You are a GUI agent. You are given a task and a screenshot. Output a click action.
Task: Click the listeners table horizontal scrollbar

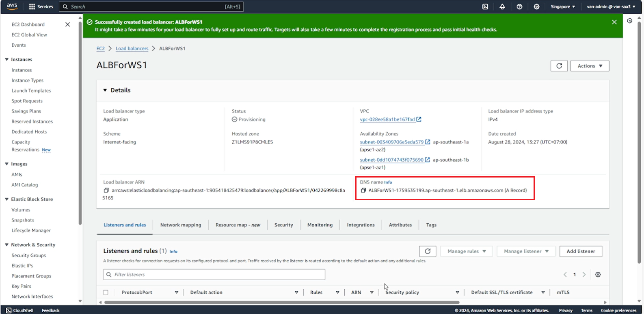[x=282, y=302]
